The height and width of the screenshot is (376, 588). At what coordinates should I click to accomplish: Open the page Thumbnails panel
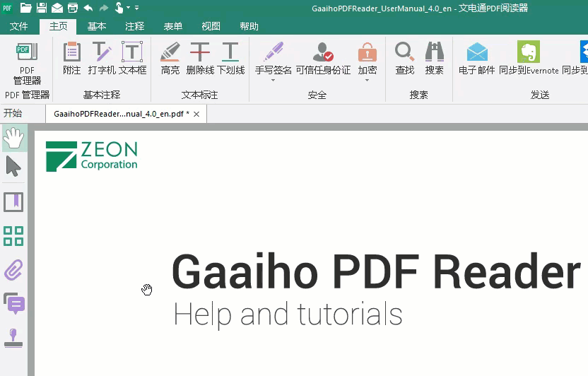[x=13, y=236]
